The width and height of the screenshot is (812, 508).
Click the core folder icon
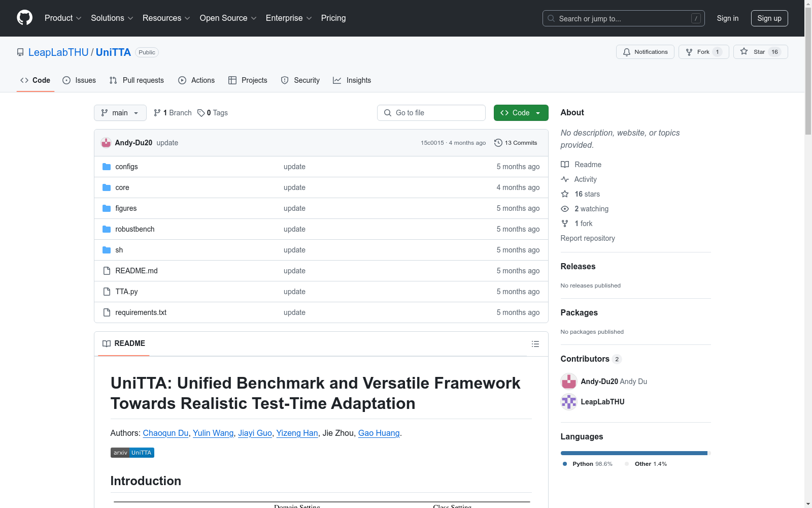pos(107,187)
